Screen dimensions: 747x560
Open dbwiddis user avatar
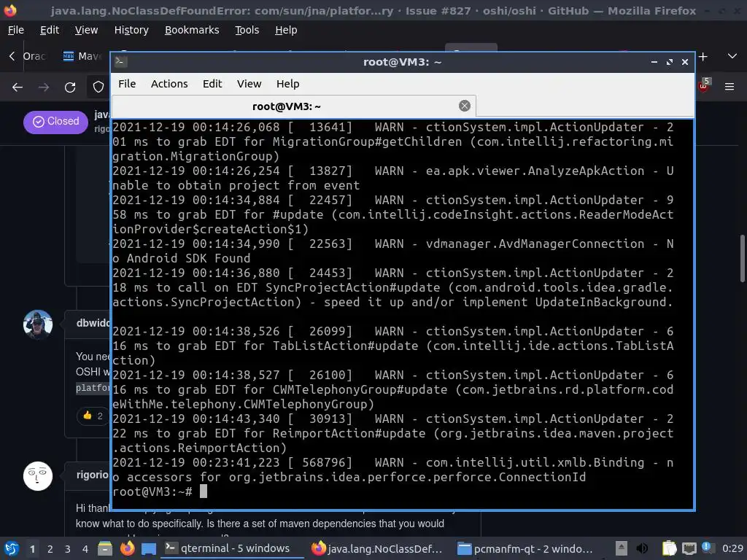(x=38, y=324)
